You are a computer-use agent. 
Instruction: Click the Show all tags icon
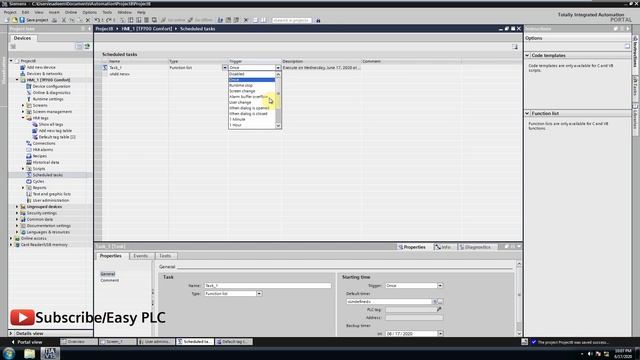tap(35, 124)
